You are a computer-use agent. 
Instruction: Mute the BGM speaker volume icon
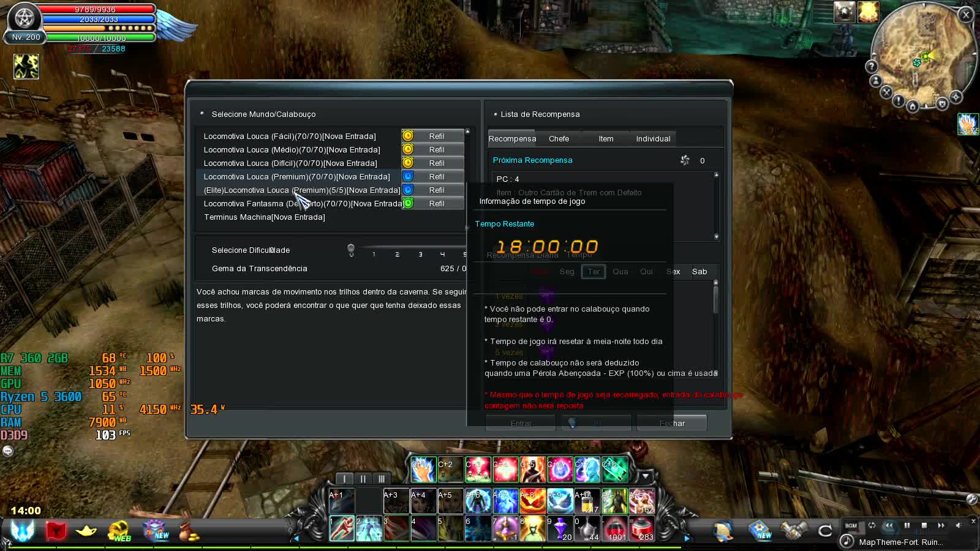tap(959, 525)
